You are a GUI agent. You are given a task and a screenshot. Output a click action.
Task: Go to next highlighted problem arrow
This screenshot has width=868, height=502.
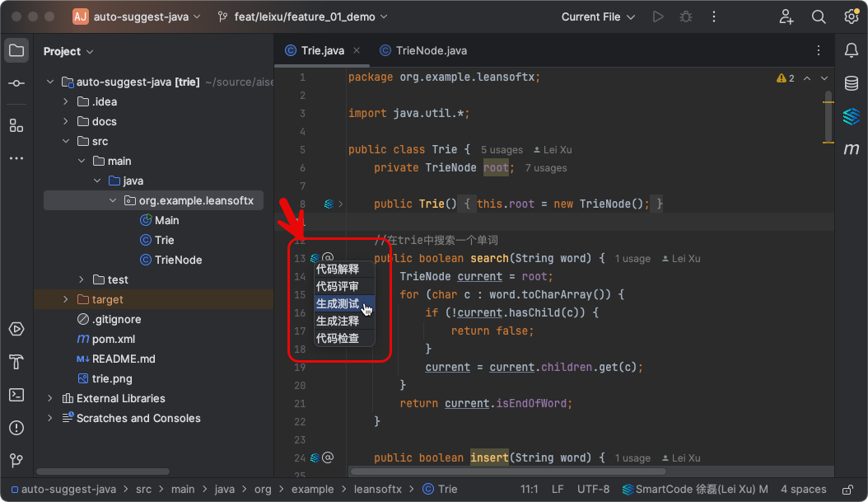(824, 78)
